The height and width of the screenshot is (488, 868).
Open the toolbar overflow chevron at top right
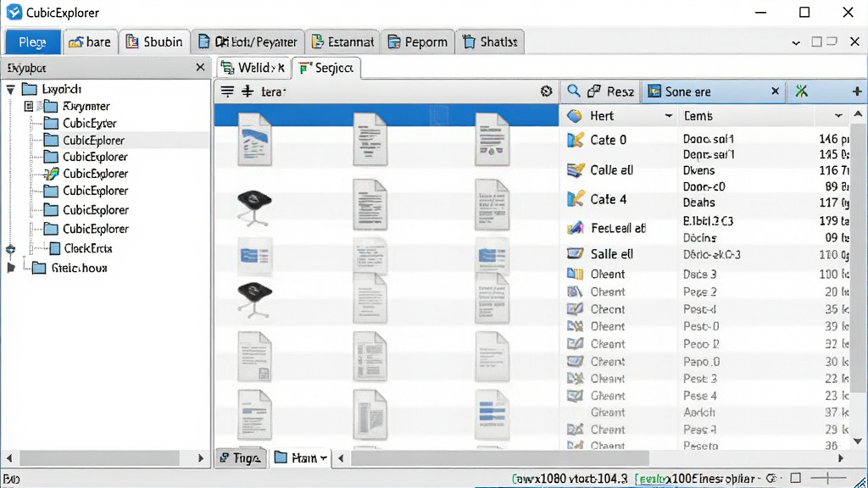tap(796, 42)
